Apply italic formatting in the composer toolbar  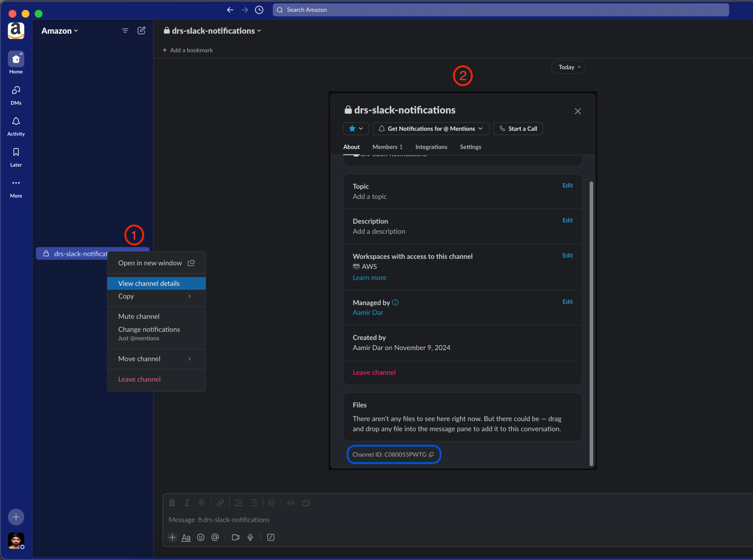click(187, 503)
